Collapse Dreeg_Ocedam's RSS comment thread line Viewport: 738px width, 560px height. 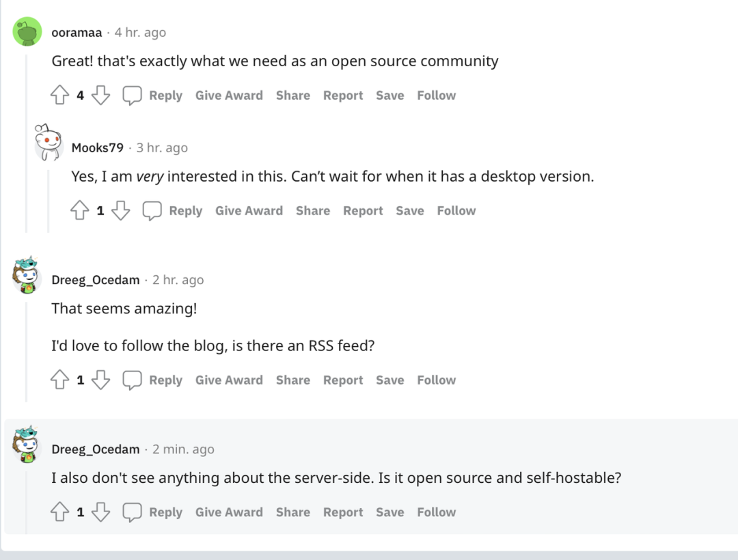tap(27, 348)
